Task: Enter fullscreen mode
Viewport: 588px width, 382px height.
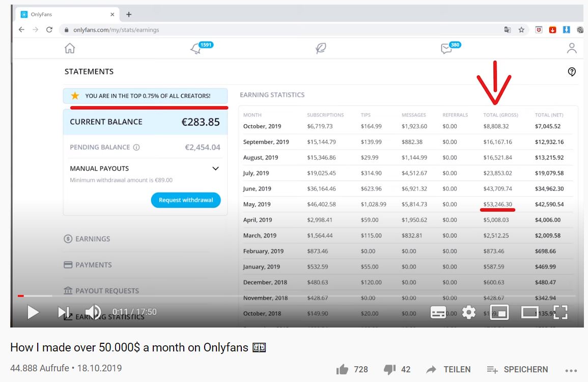Action: [x=560, y=312]
